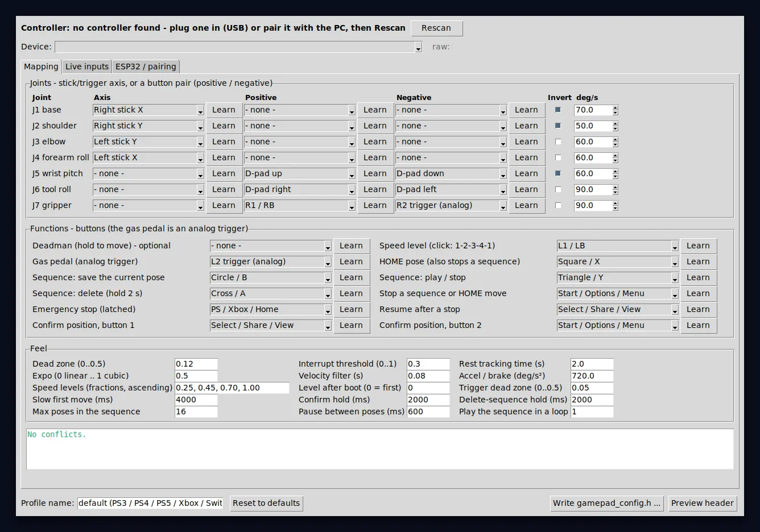Viewport: 760px width, 532px height.
Task: Open the J6 tool roll Negative dropdown
Action: (451, 189)
